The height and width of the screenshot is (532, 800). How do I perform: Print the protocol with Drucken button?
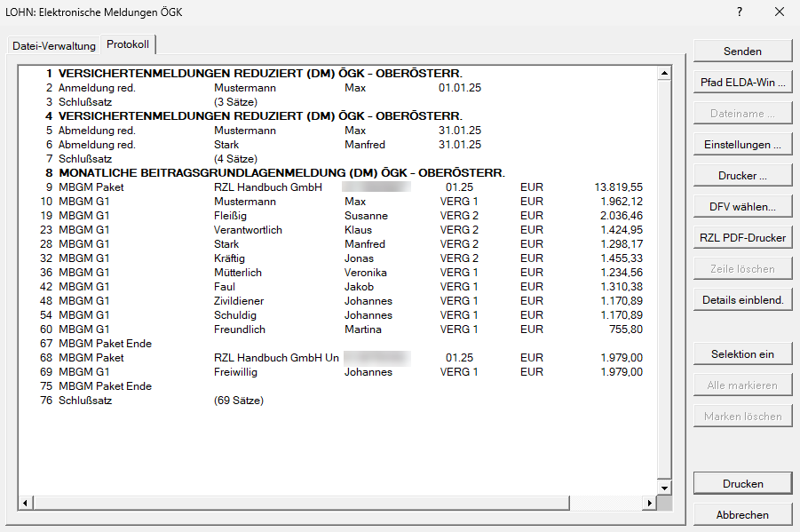pyautogui.click(x=742, y=484)
